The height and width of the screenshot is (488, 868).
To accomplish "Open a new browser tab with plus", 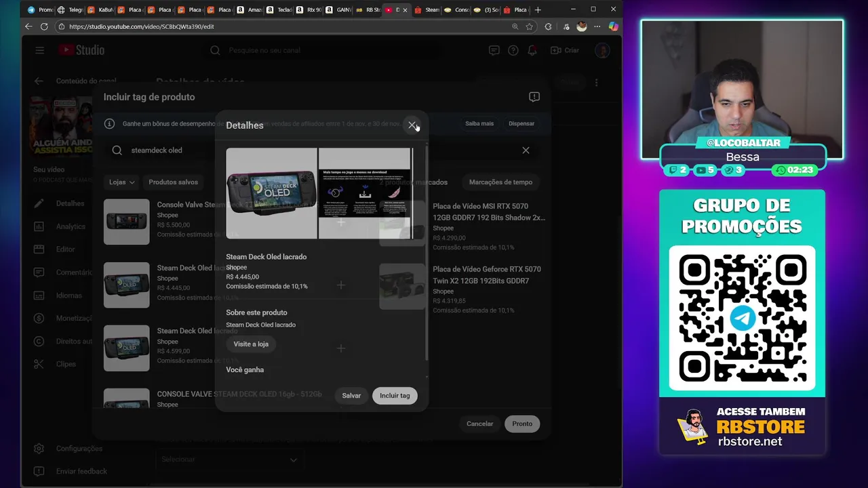I will click(538, 9).
